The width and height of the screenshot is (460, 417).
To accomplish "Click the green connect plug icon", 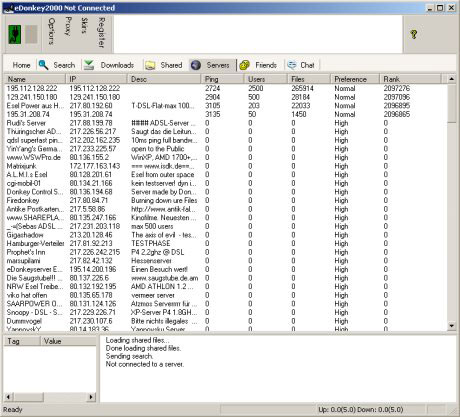I will pyautogui.click(x=15, y=34).
